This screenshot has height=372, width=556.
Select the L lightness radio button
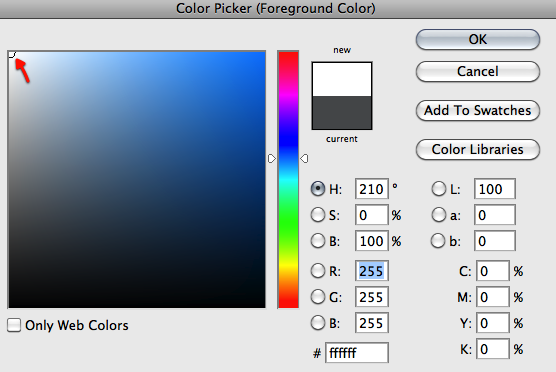(439, 189)
